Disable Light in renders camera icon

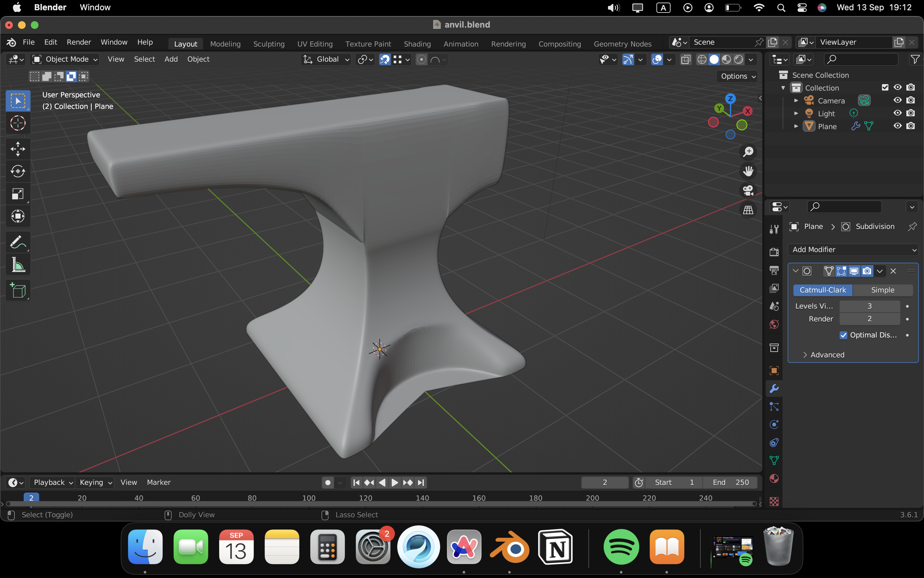click(911, 113)
